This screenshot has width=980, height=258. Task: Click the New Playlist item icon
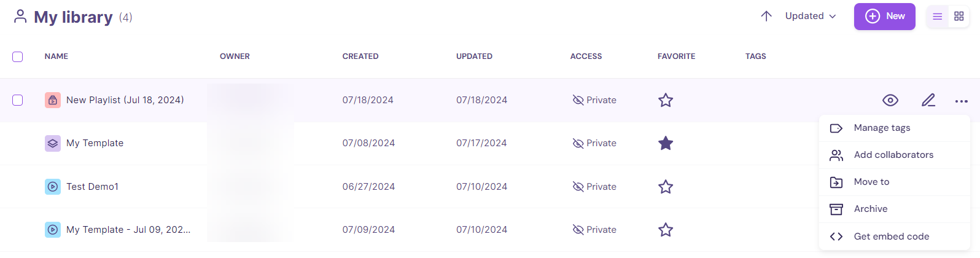(53, 100)
